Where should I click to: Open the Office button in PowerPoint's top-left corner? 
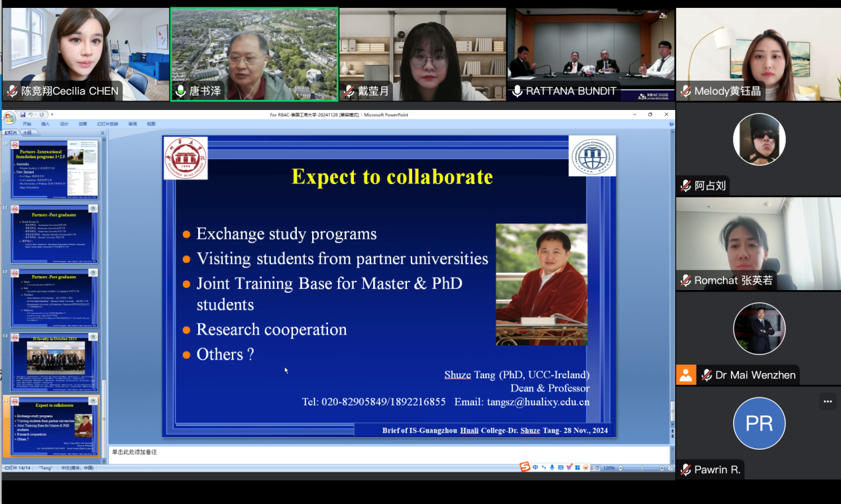[9, 117]
